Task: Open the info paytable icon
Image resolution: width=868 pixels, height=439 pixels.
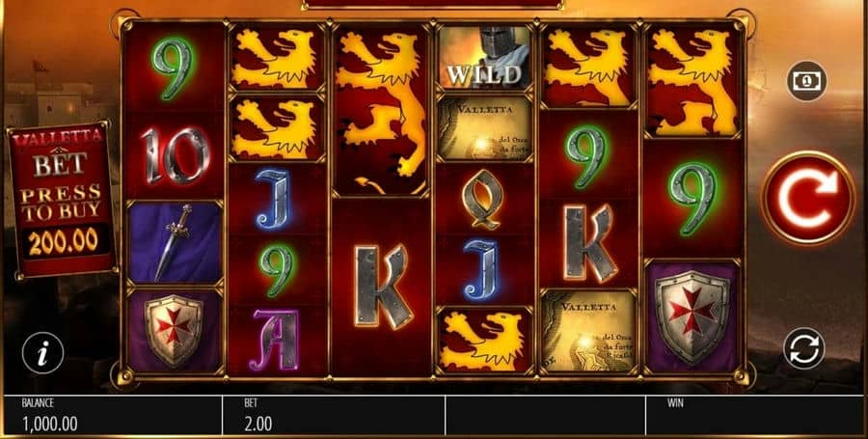Action: tap(42, 353)
